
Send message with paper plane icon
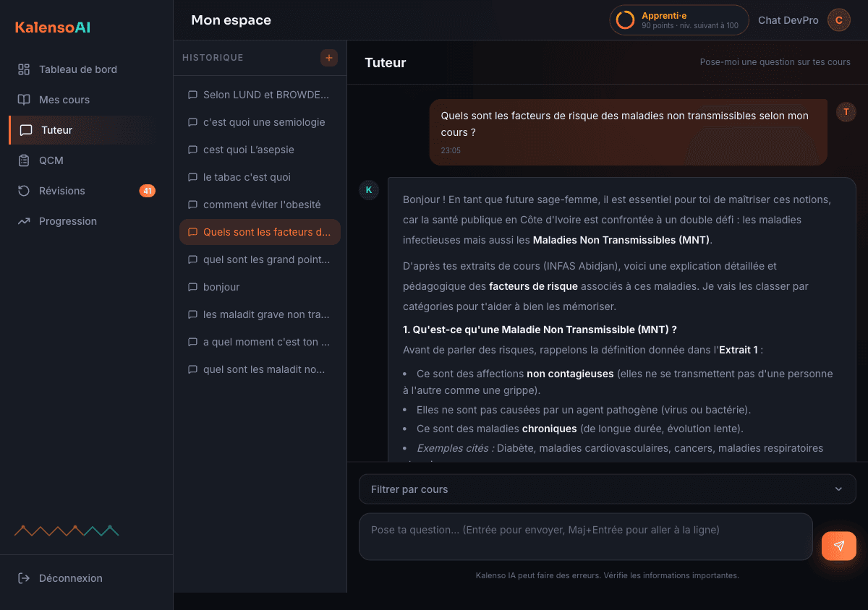839,546
